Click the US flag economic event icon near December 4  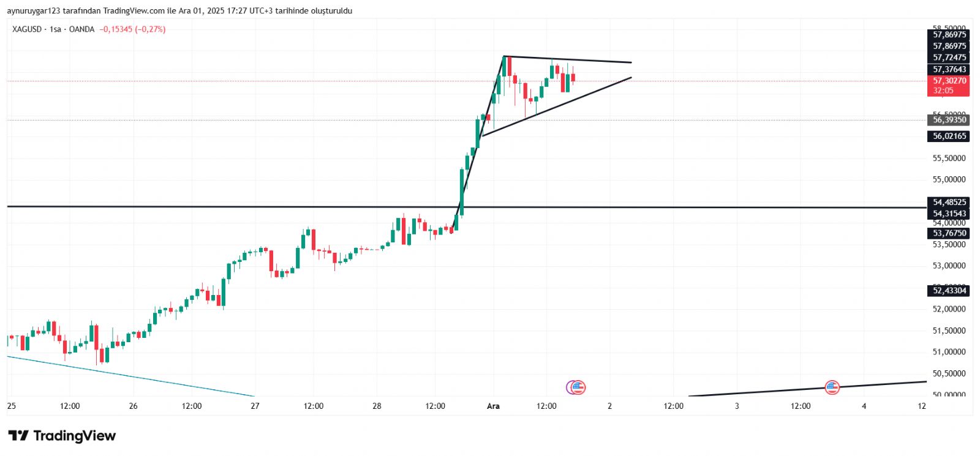coord(831,387)
